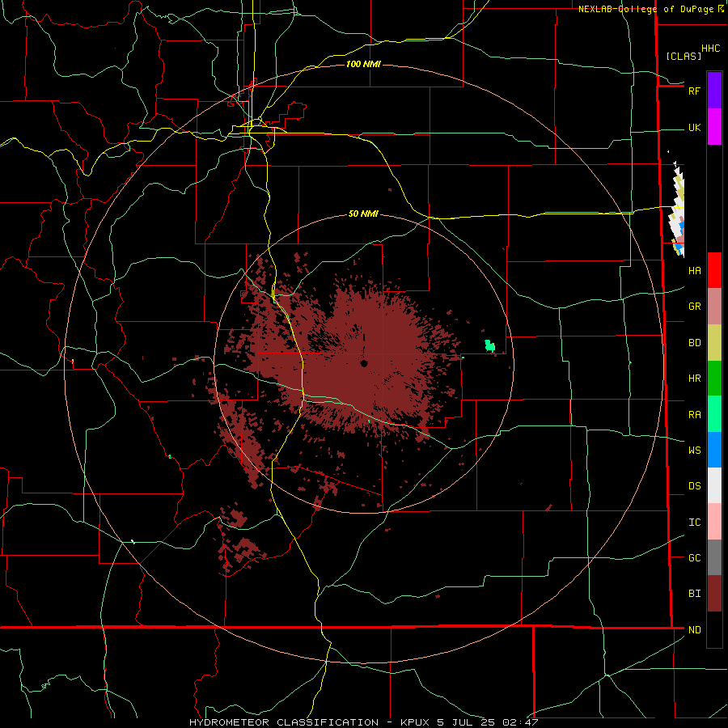Click the GR legend label
The height and width of the screenshot is (728, 728).
point(694,307)
